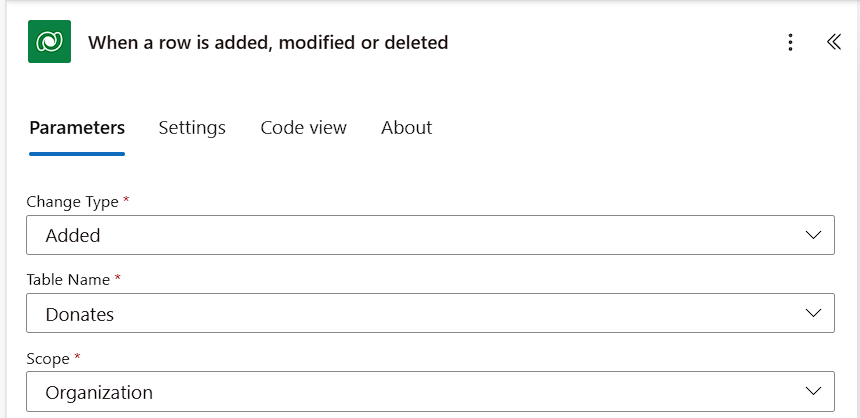This screenshot has height=418, width=860.
Task: Click the Change Type dropdown arrow
Action: click(813, 235)
